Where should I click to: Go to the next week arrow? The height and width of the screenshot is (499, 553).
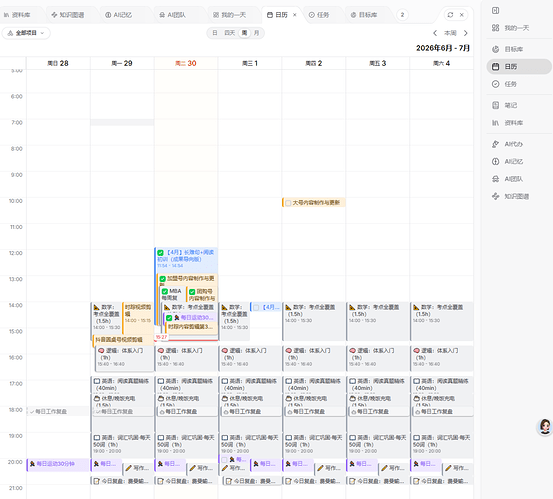[466, 33]
